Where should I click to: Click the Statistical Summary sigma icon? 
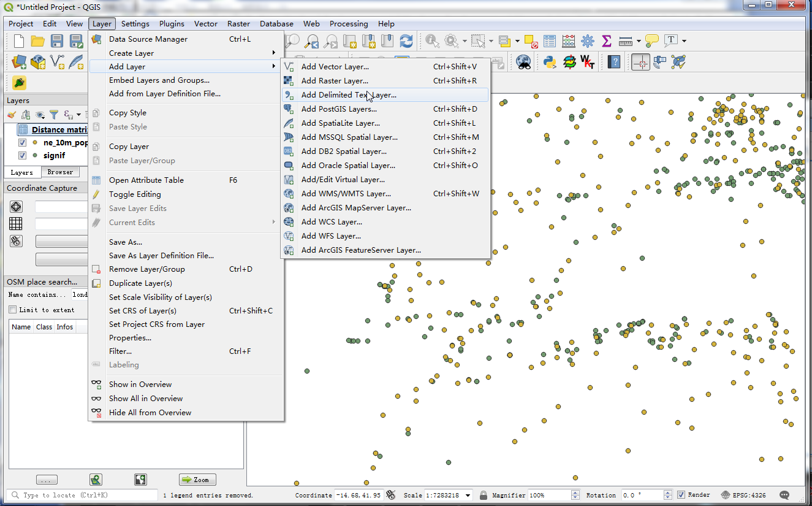(607, 41)
